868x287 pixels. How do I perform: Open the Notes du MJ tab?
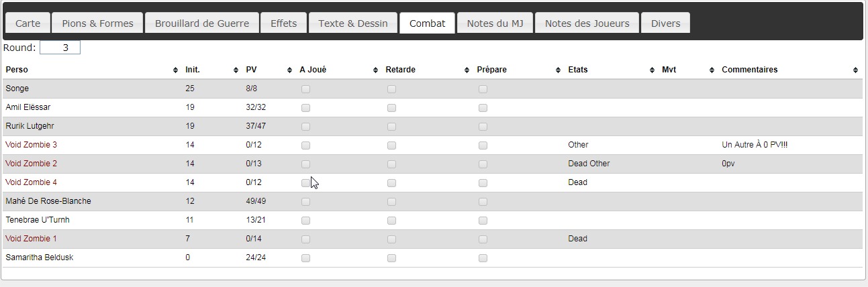point(495,23)
